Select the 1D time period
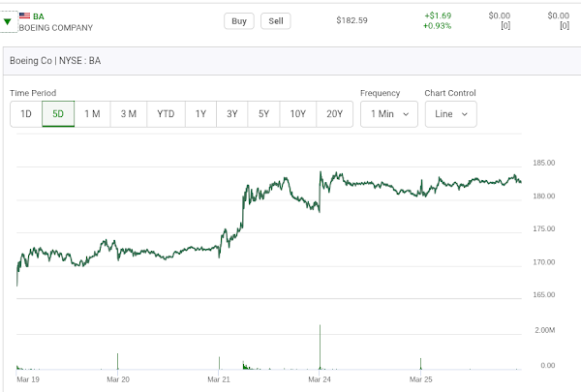The width and height of the screenshot is (581, 392). [26, 114]
